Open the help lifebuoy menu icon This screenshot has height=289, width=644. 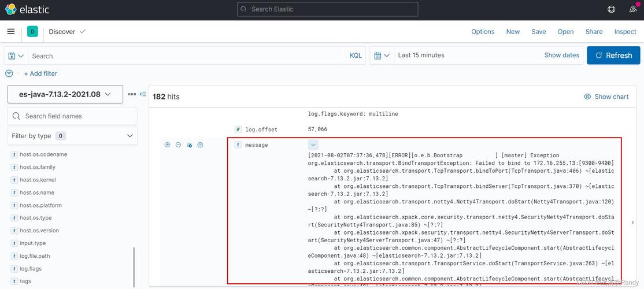[x=612, y=9]
